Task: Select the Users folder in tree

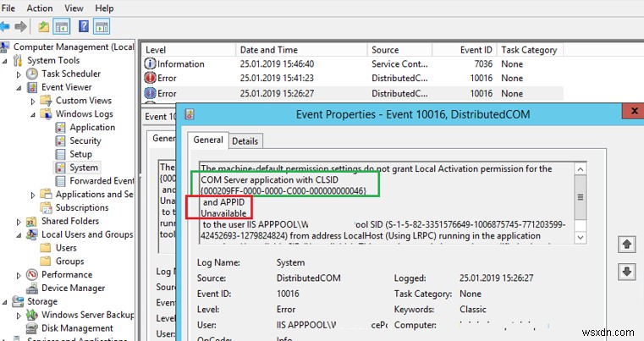Action: 66,248
